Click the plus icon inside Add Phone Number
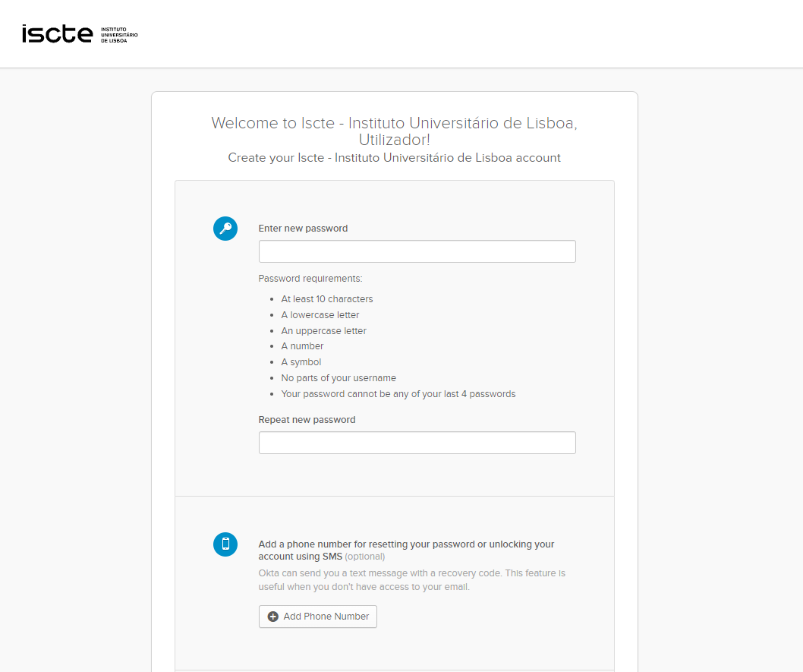 [x=273, y=617]
